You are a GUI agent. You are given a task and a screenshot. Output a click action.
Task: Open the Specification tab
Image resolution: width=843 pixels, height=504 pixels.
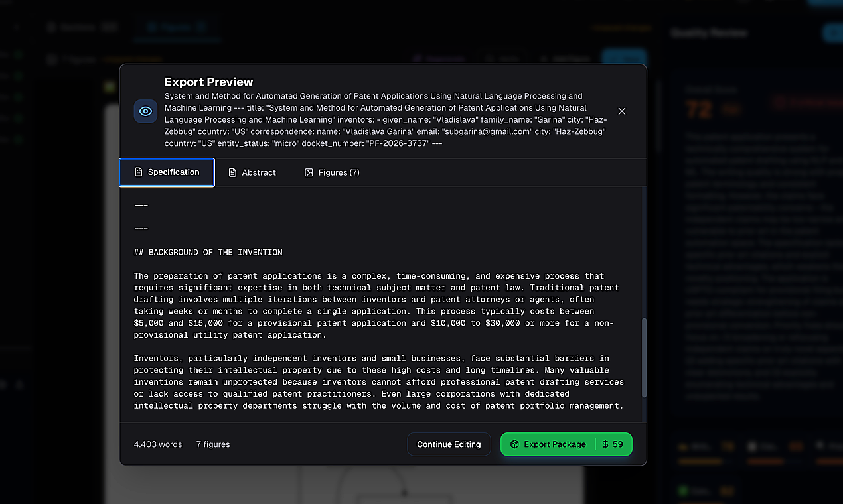167,172
